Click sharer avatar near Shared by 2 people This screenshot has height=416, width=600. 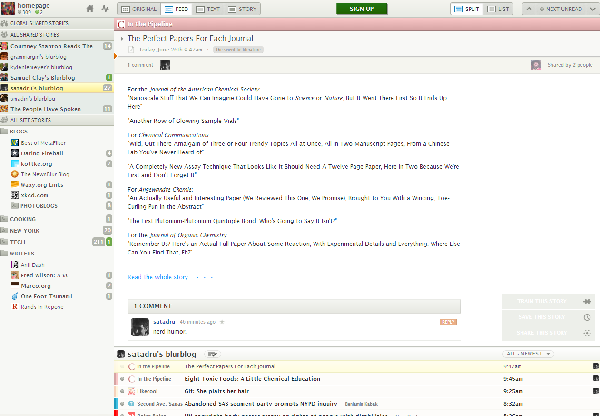536,65
